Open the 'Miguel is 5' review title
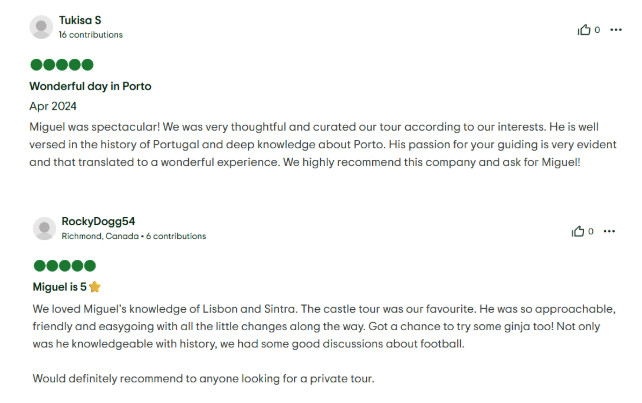 coord(59,287)
